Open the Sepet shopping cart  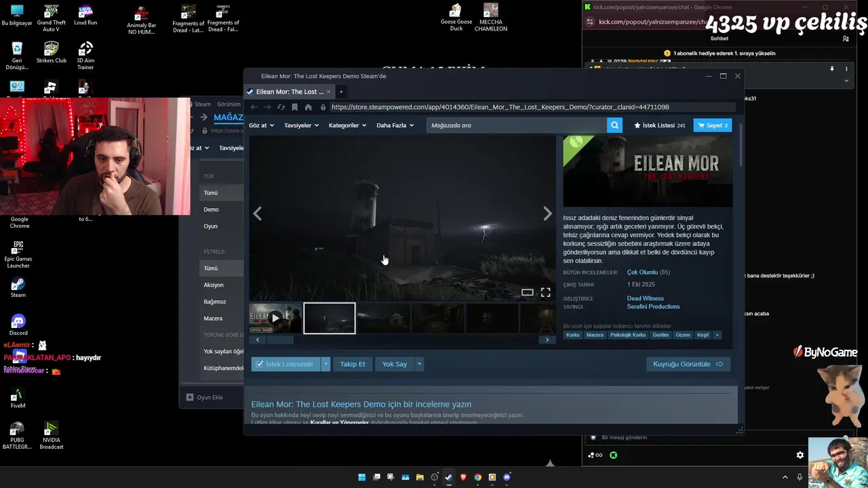point(713,125)
